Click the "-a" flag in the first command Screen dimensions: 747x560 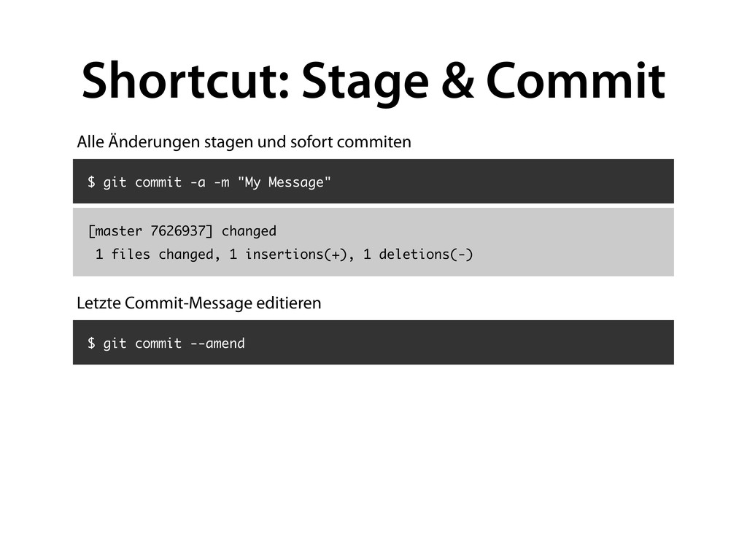[x=197, y=182]
